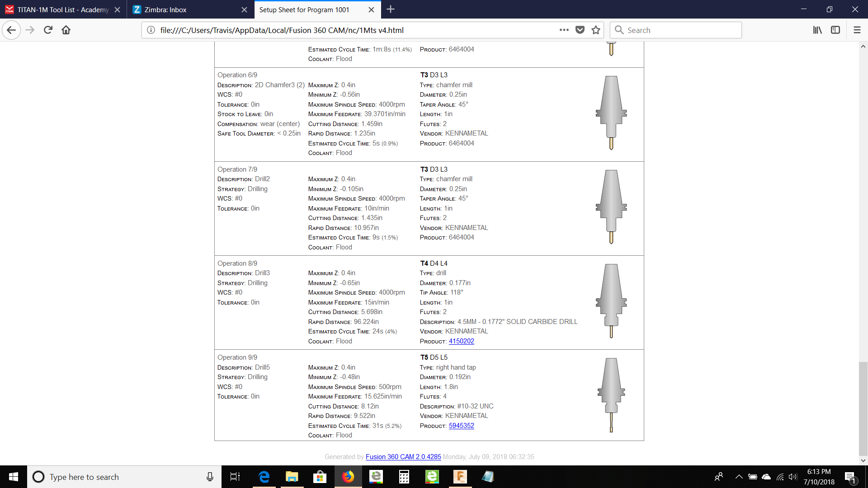Open the Firefox hamburger menu
Viewport: 868px width, 488px height.
[x=857, y=30]
